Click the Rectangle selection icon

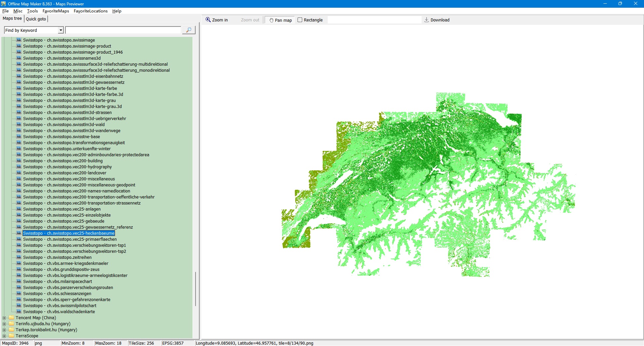tap(300, 20)
